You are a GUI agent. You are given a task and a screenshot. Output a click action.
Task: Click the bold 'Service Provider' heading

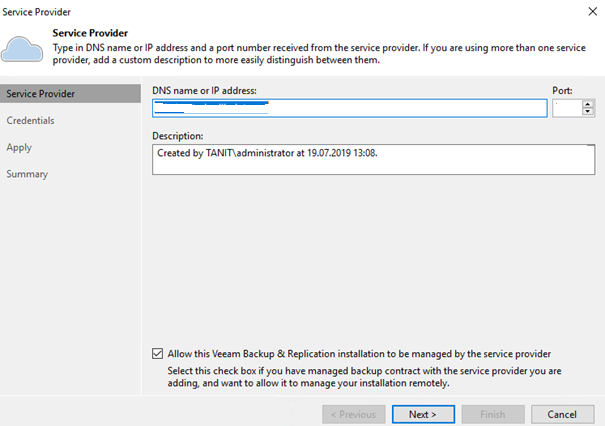coord(90,33)
